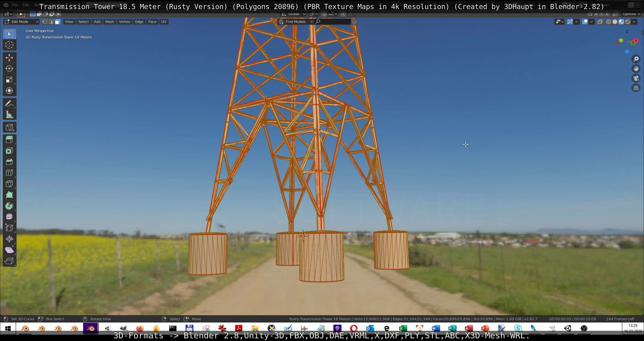Switch to solid viewport shading

coord(615,22)
